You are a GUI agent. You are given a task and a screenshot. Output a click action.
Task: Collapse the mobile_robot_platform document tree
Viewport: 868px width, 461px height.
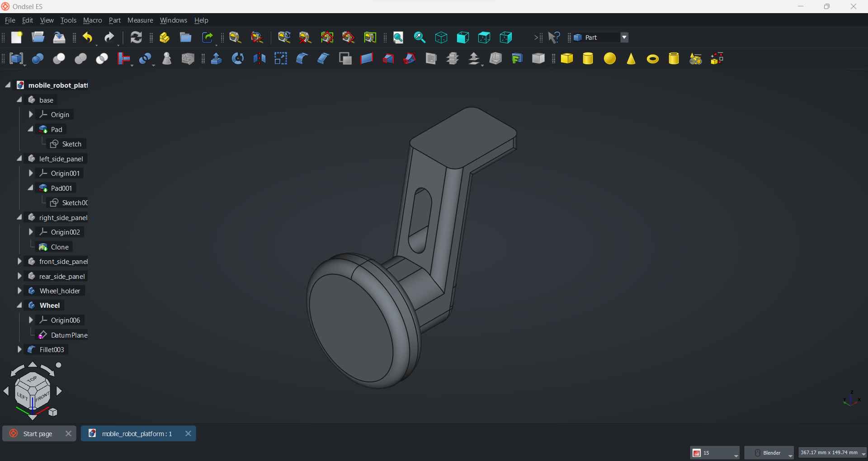(8, 85)
